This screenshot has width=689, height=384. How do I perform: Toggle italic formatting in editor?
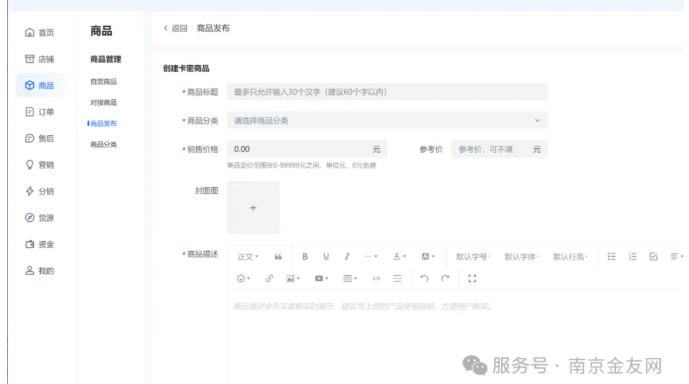347,257
